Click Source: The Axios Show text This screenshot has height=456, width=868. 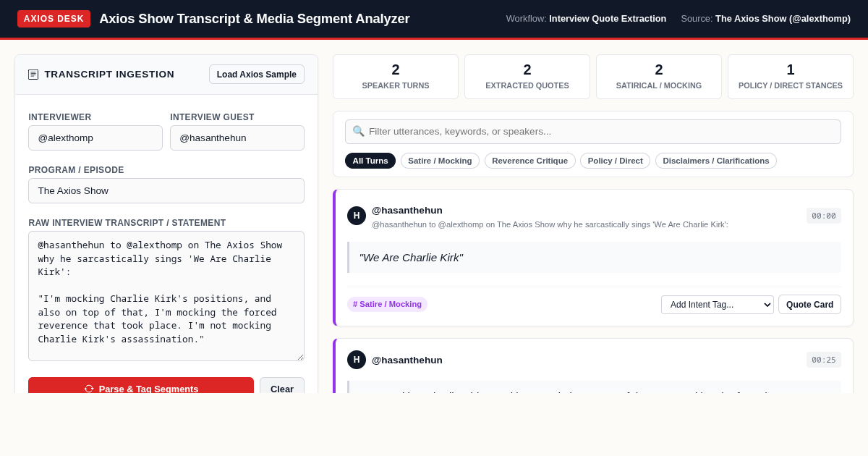765,19
